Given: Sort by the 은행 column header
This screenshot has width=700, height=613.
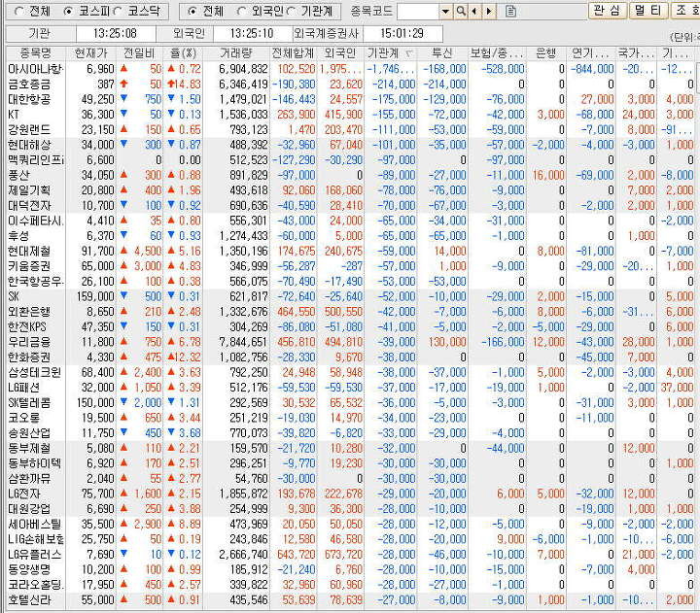Looking at the screenshot, I should [x=546, y=53].
